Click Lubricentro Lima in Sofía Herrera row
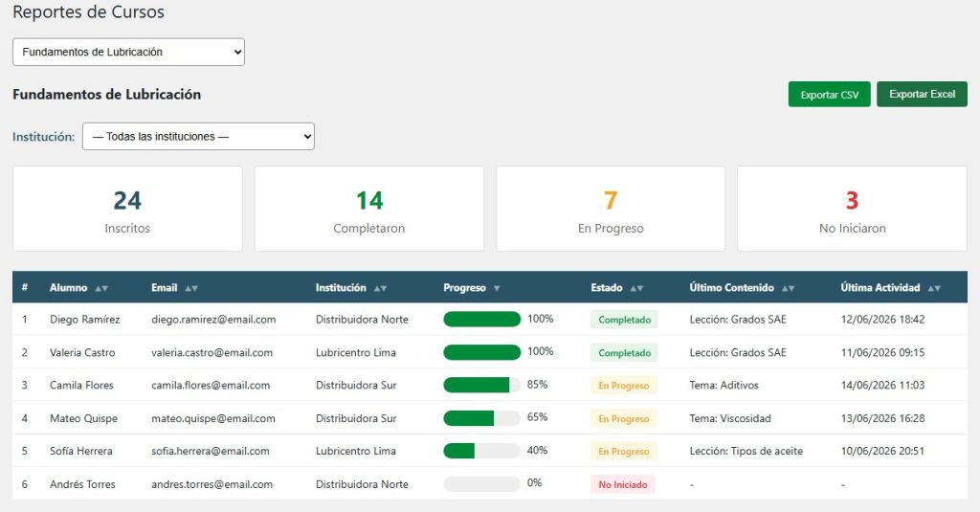 pos(356,451)
